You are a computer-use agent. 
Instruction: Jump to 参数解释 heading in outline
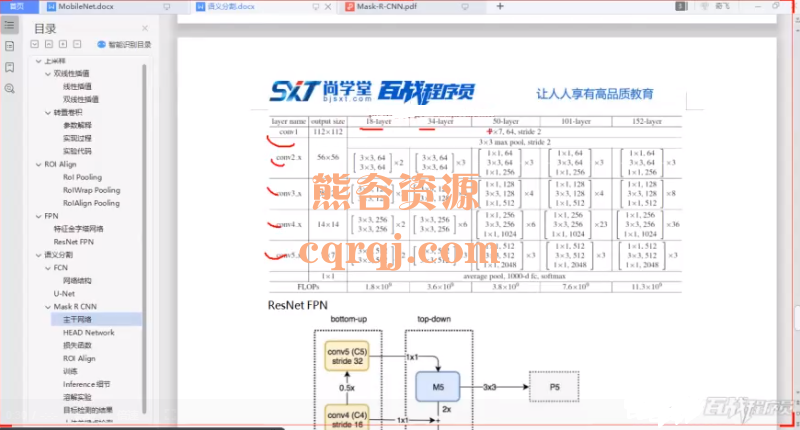coord(77,125)
